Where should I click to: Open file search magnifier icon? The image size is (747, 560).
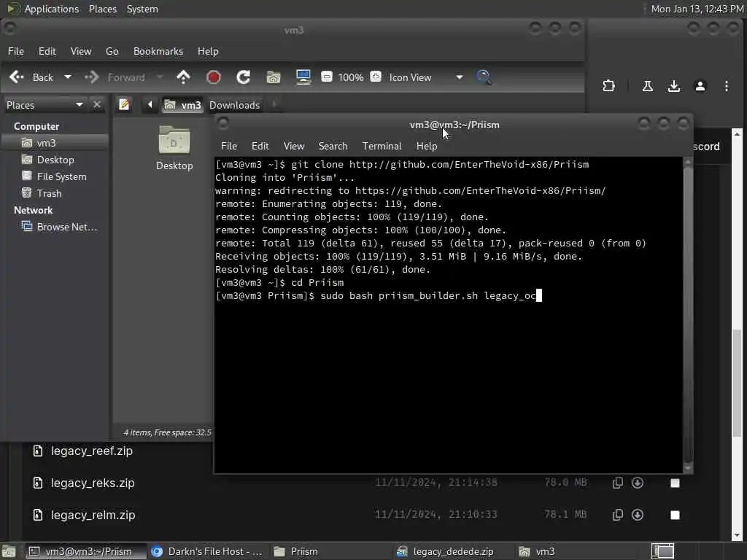point(484,77)
